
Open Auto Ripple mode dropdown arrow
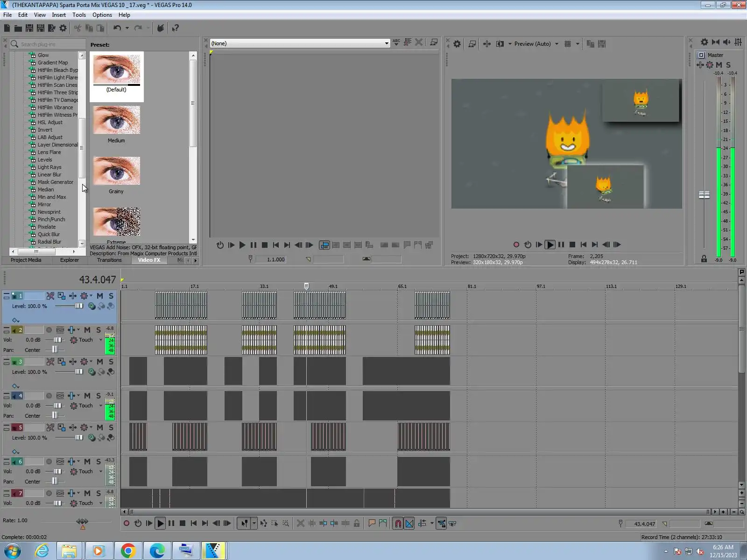pyautogui.click(x=432, y=524)
